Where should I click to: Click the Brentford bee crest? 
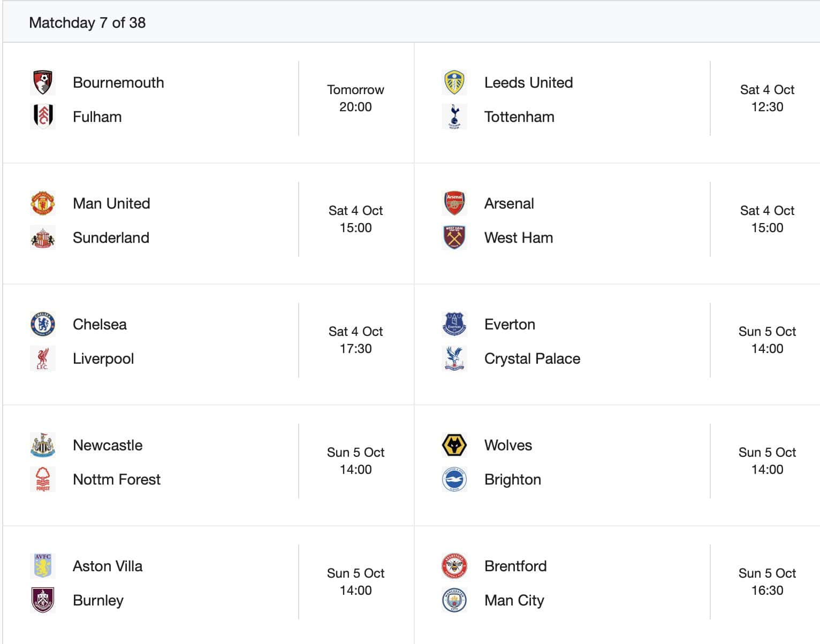click(454, 566)
